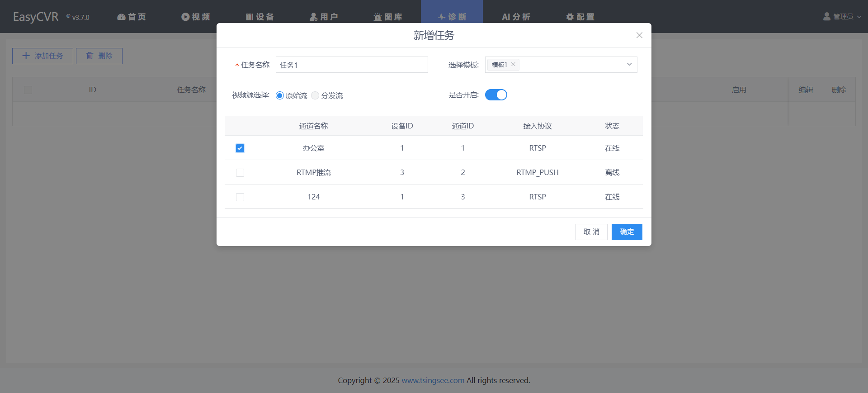Click the 删除 toolbar button
Screen dimensions: 868x393
[99, 56]
